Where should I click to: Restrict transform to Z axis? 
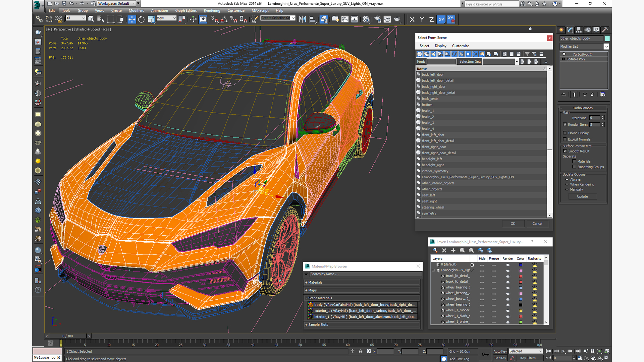point(431,19)
